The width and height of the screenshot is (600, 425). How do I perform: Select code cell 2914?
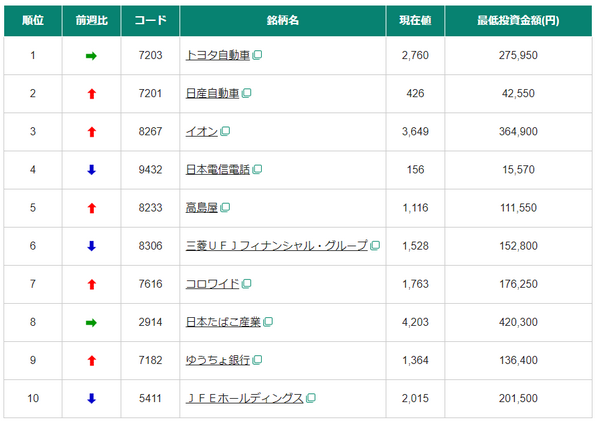[x=150, y=322]
